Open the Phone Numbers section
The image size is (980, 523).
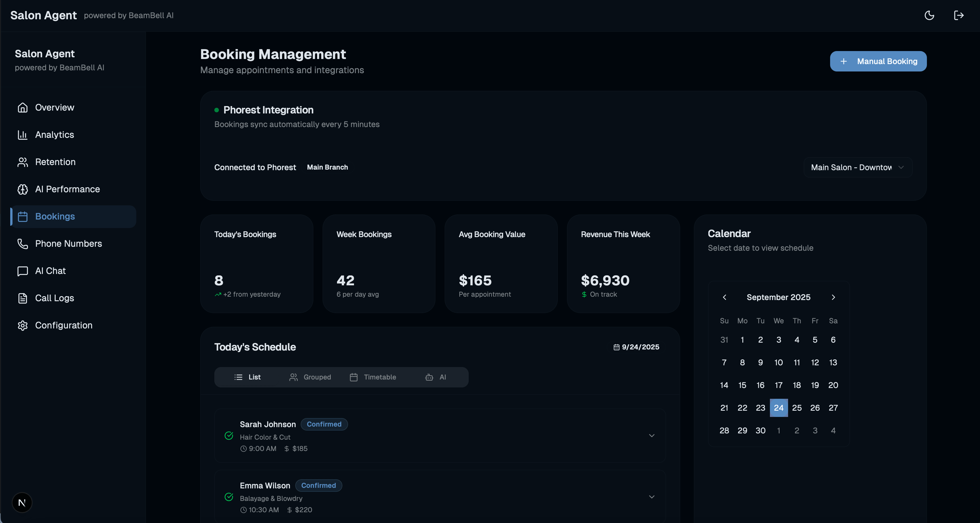click(68, 244)
